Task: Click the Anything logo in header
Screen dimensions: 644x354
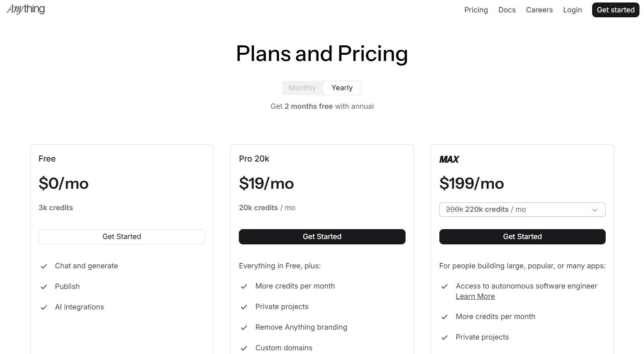Action: click(26, 9)
